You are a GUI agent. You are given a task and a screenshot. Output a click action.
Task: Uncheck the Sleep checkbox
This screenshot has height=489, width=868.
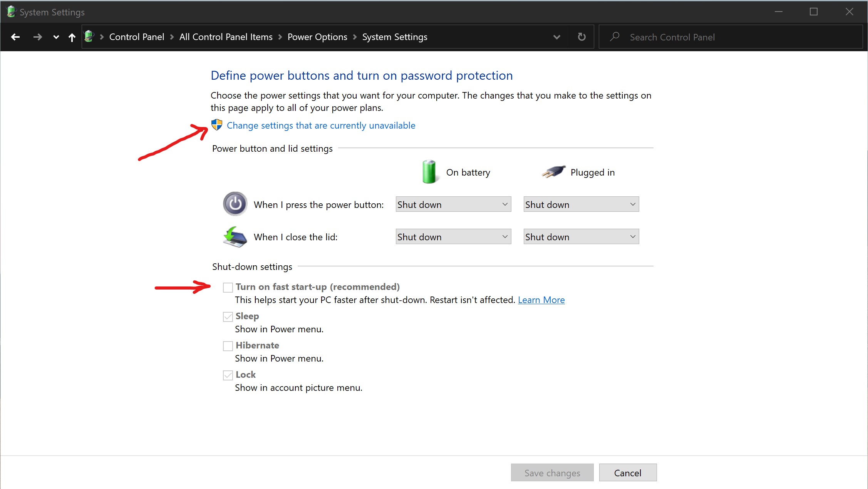(x=228, y=317)
